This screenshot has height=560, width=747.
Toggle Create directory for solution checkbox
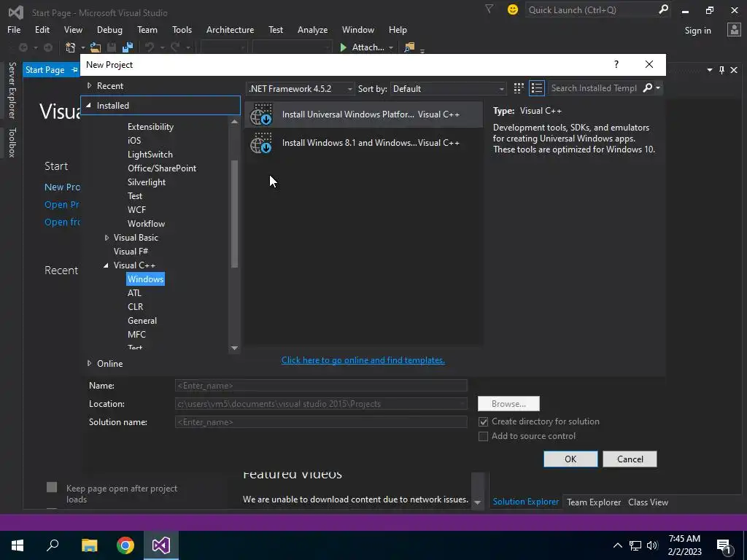click(483, 422)
